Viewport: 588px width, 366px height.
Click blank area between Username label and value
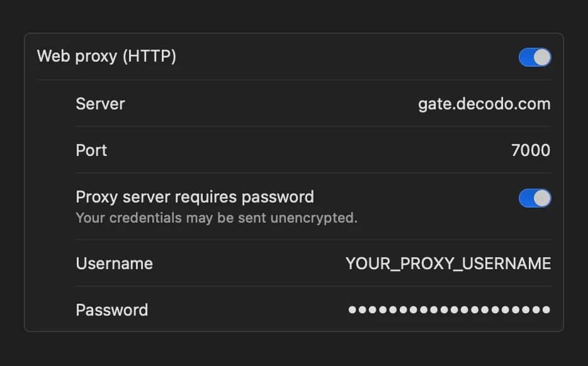coord(249,263)
